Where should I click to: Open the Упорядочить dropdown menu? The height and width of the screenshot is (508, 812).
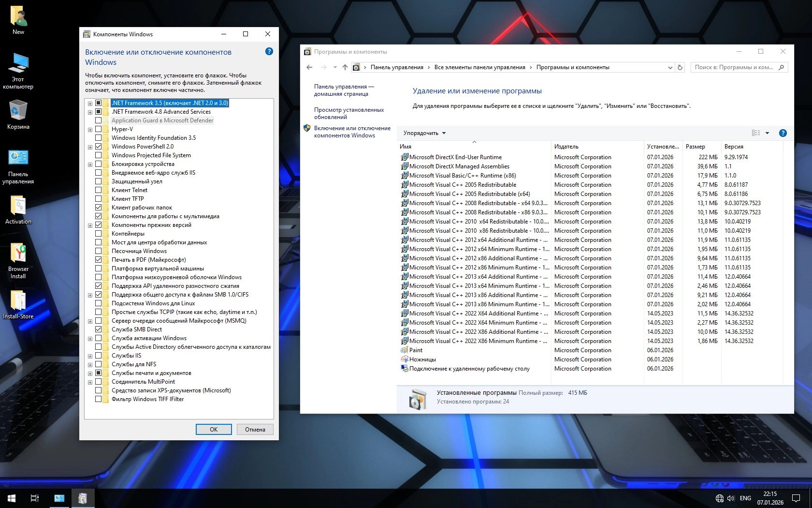pos(424,133)
